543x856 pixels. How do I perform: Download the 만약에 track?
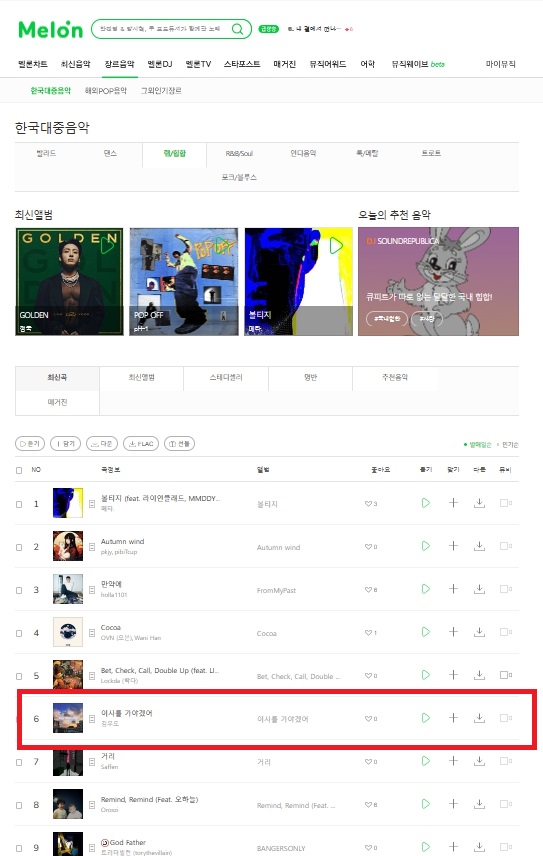[x=479, y=589]
